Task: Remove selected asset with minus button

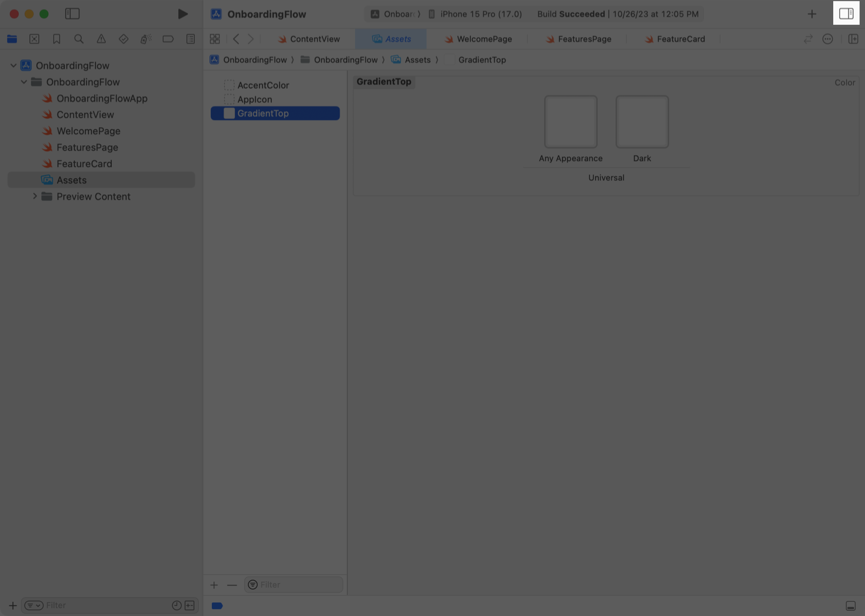Action: 232,585
